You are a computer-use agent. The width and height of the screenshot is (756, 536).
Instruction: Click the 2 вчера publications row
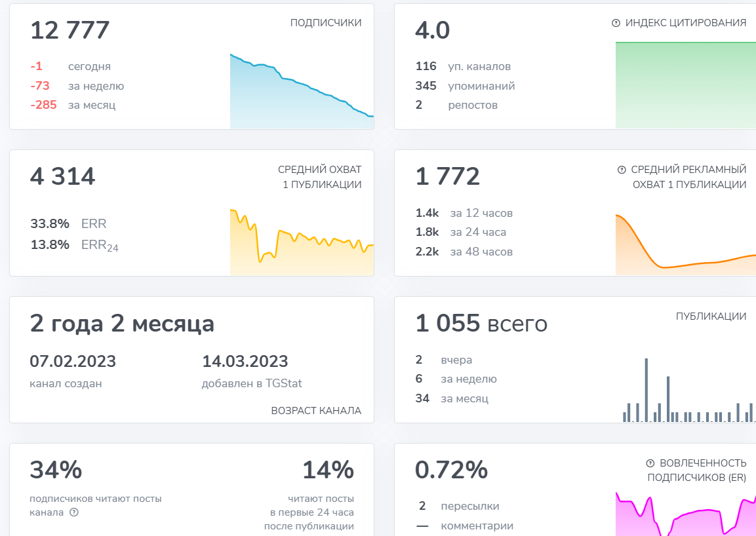[x=444, y=360]
